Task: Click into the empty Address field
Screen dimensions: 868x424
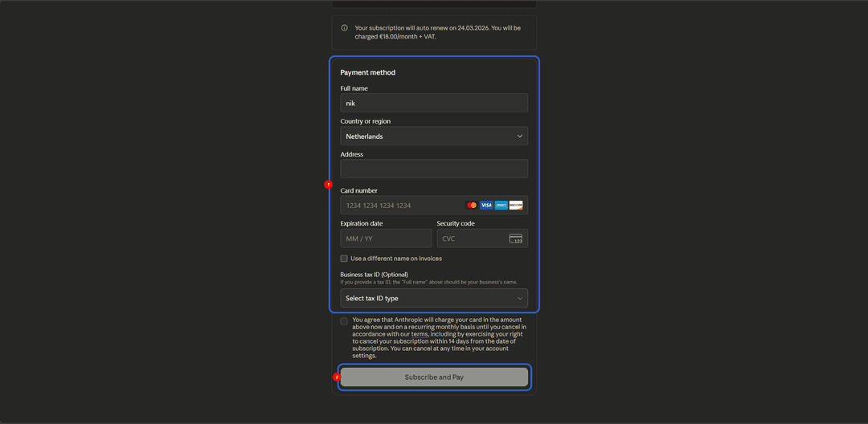Action: [x=434, y=169]
